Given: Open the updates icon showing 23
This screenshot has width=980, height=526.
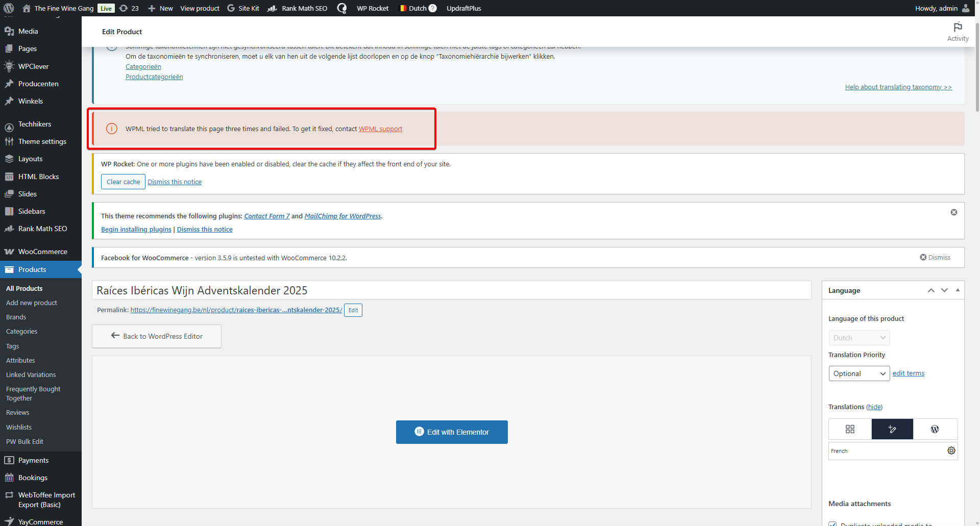Looking at the screenshot, I should click(124, 8).
